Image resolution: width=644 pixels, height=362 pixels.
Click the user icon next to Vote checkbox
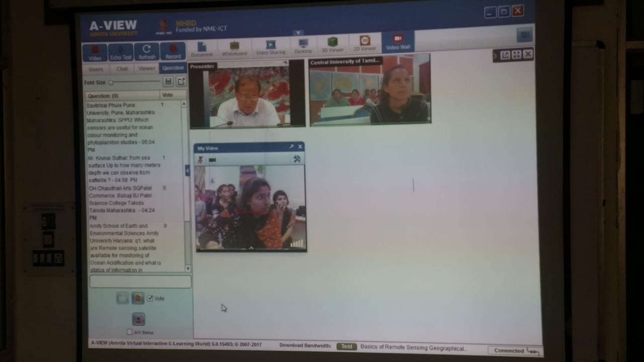click(138, 298)
